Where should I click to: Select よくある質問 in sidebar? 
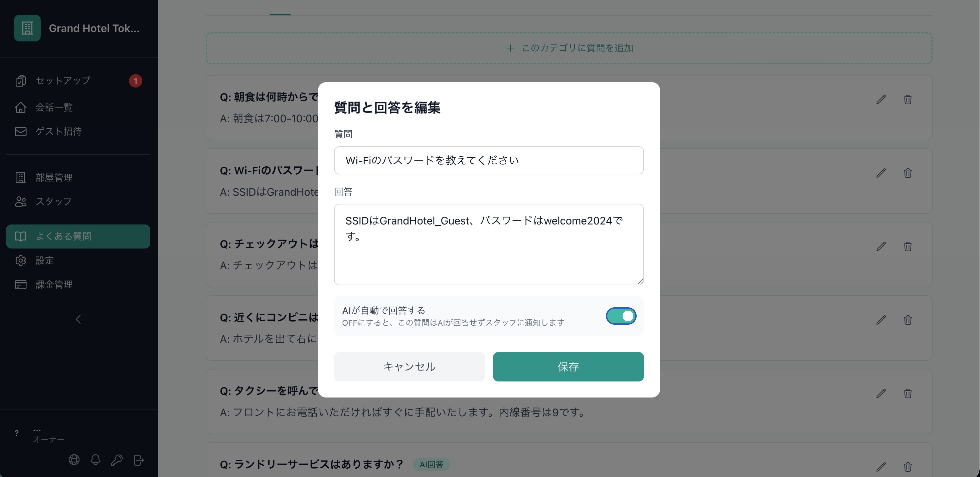(78, 236)
